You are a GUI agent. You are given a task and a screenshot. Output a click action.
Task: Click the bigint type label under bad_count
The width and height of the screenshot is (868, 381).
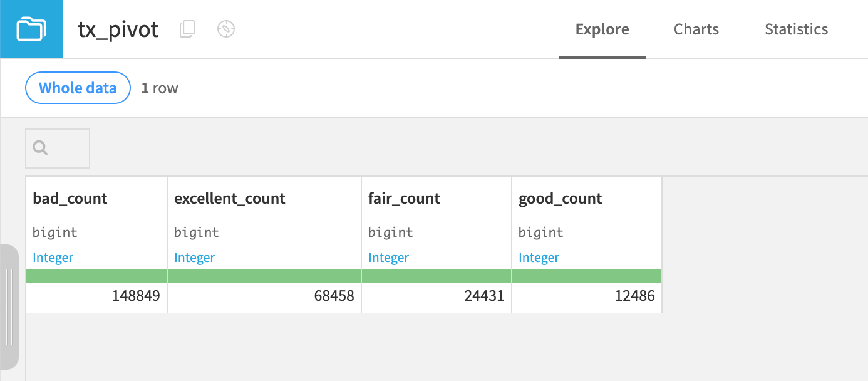(54, 232)
